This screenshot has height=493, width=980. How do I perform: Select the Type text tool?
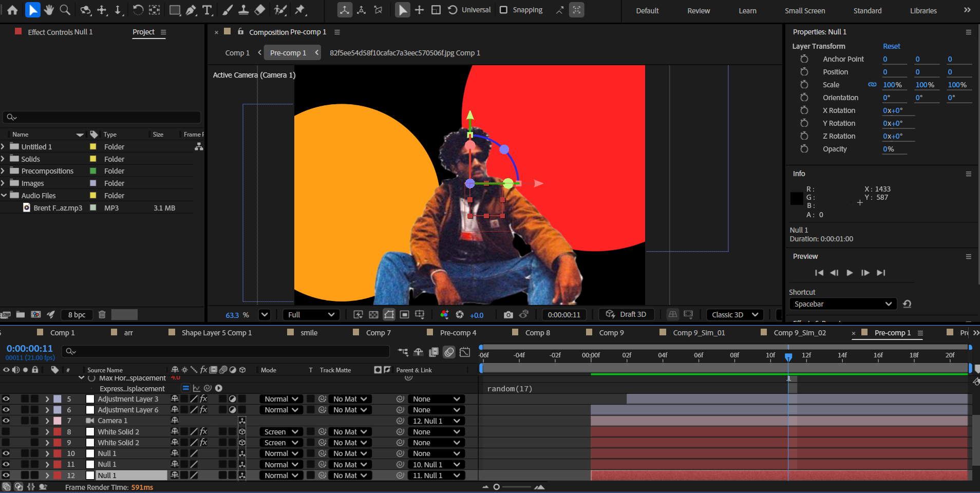[207, 10]
